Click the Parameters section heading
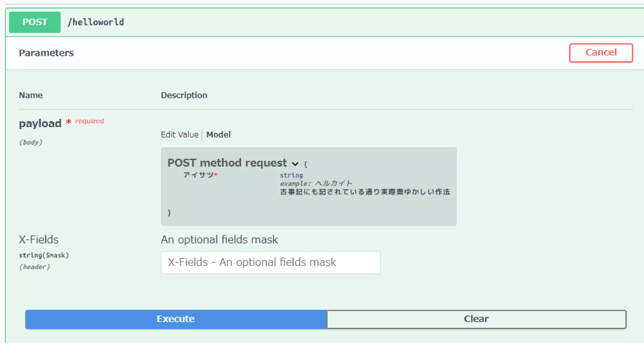Image resolution: width=644 pixels, height=362 pixels. (46, 53)
